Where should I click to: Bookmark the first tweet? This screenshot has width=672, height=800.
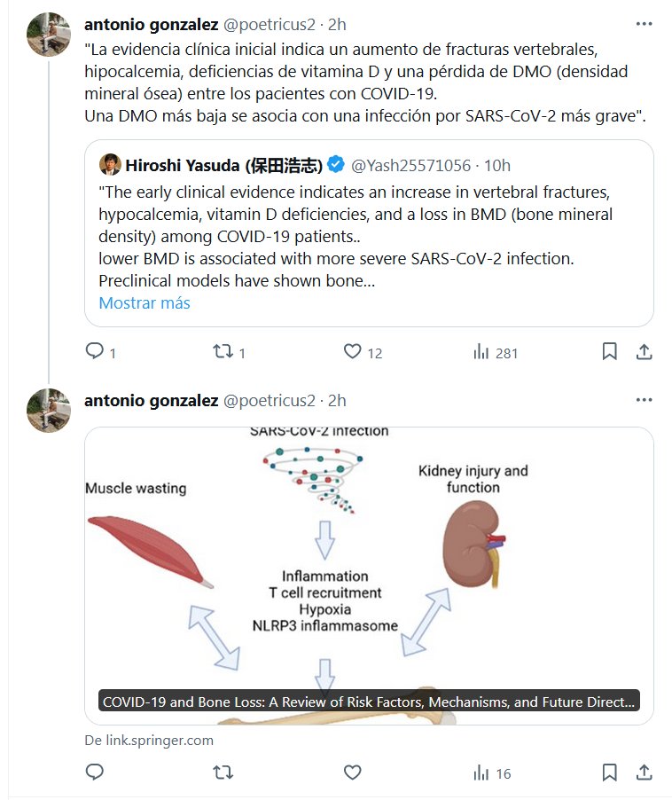[610, 352]
